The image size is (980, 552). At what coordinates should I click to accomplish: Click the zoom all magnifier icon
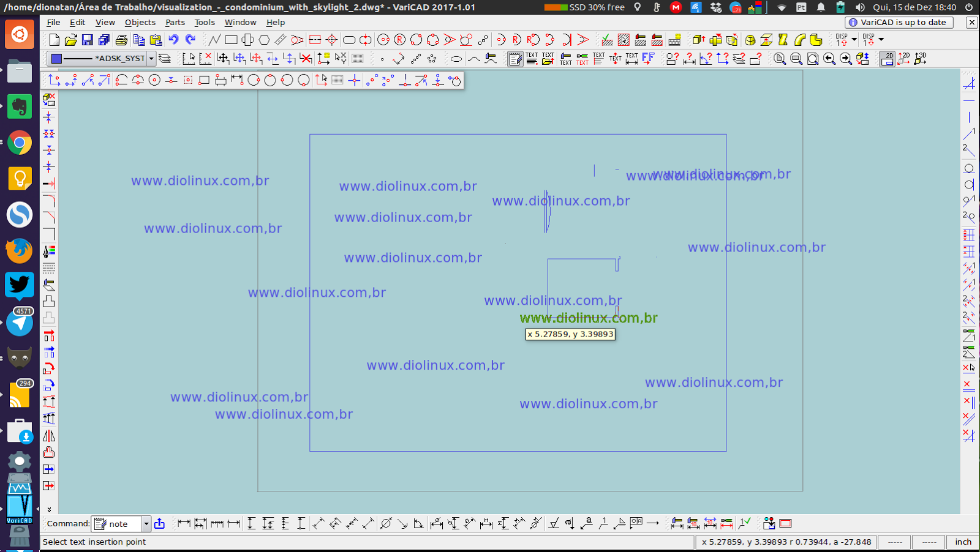point(812,59)
